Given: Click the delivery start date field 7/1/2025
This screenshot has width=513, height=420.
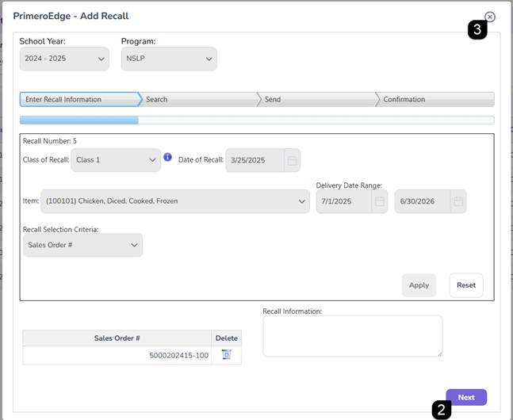Looking at the screenshot, I should point(344,201).
